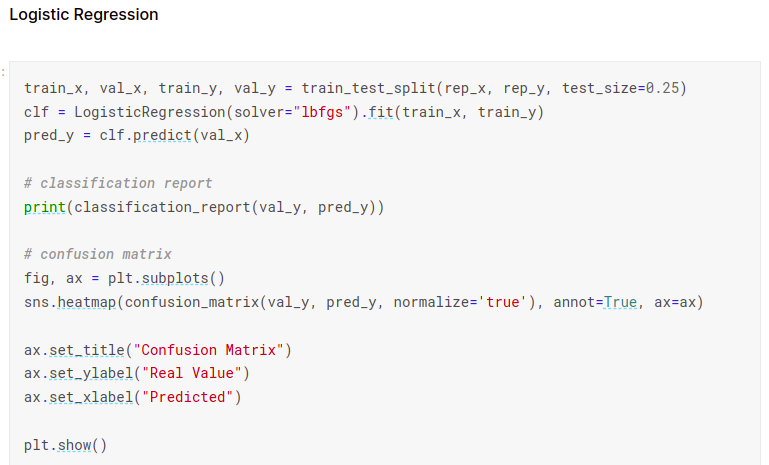Click the green print keyword
The width and height of the screenshot is (769, 465).
click(x=44, y=207)
